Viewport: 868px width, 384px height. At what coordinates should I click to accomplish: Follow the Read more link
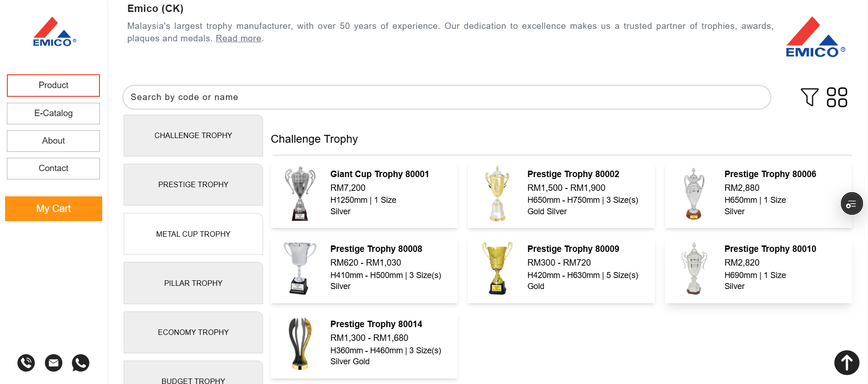pyautogui.click(x=238, y=39)
